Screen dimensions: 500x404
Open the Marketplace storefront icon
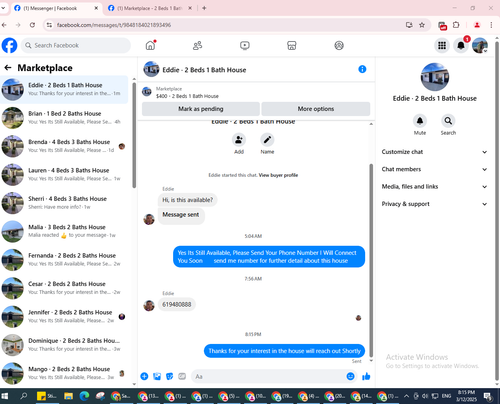(292, 45)
